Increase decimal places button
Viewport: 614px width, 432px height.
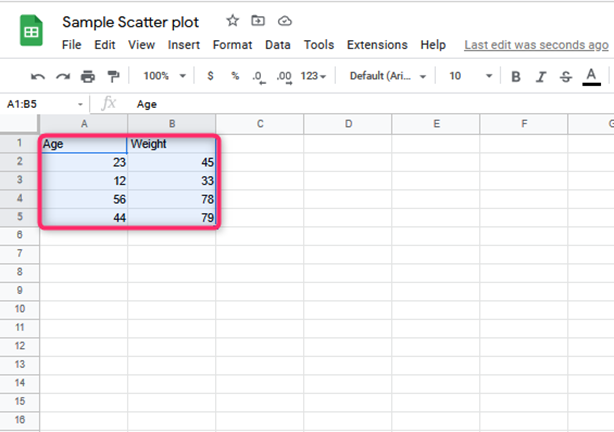coord(284,77)
